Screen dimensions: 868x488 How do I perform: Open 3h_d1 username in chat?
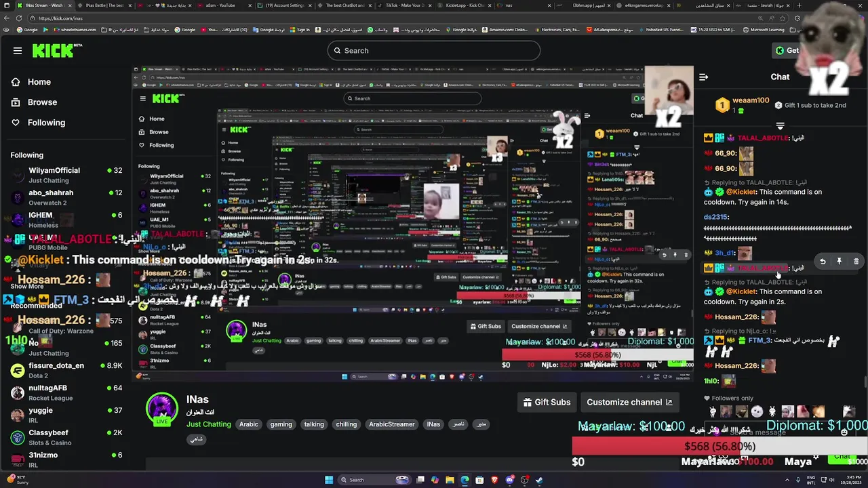coord(724,253)
